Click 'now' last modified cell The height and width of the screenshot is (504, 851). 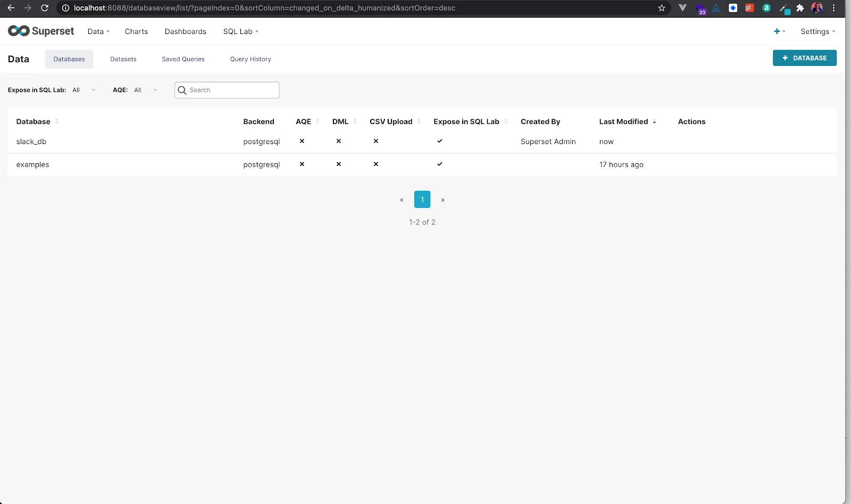(606, 141)
